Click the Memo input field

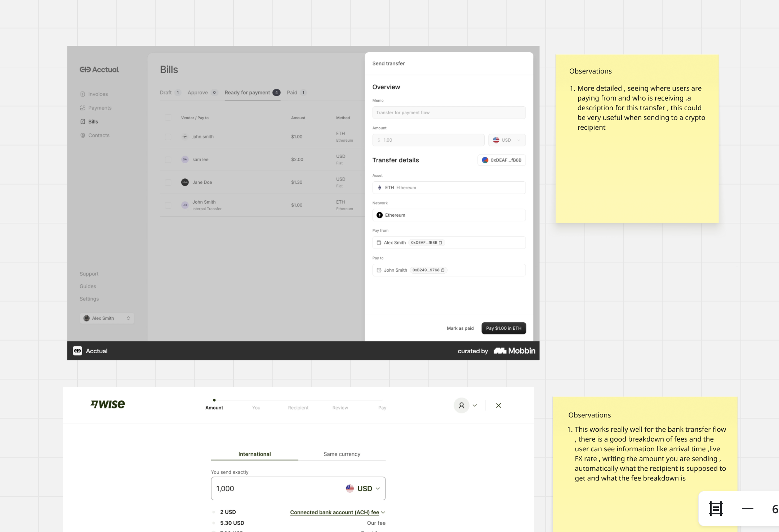pyautogui.click(x=449, y=112)
